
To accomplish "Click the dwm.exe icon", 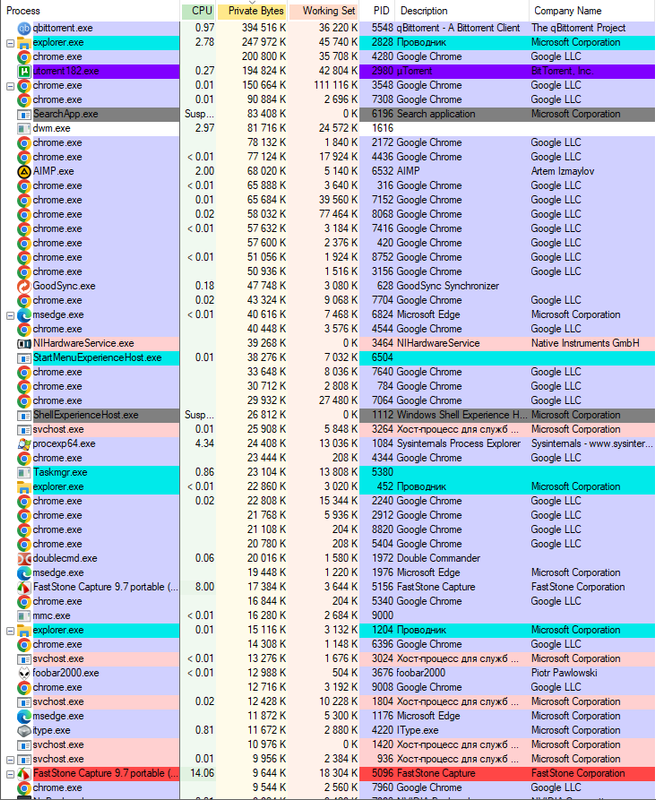I will pos(24,129).
